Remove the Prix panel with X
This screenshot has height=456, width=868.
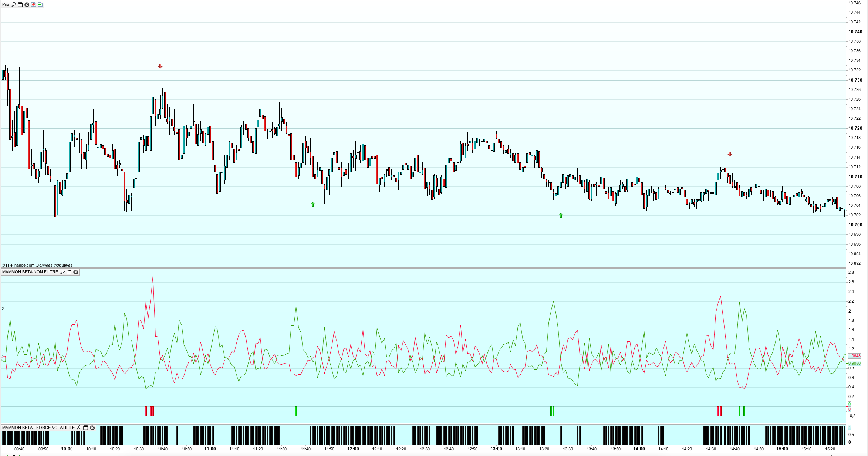pyautogui.click(x=27, y=5)
